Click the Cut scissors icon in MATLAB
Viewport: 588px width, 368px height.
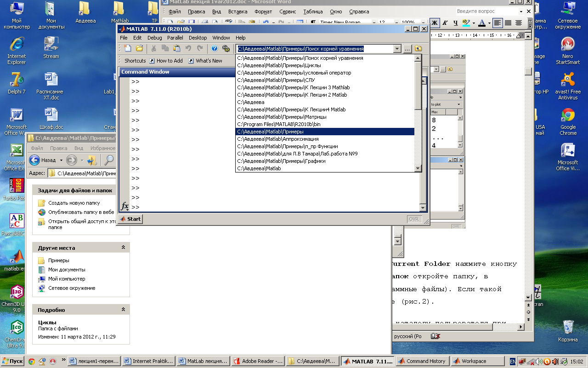pyautogui.click(x=154, y=48)
